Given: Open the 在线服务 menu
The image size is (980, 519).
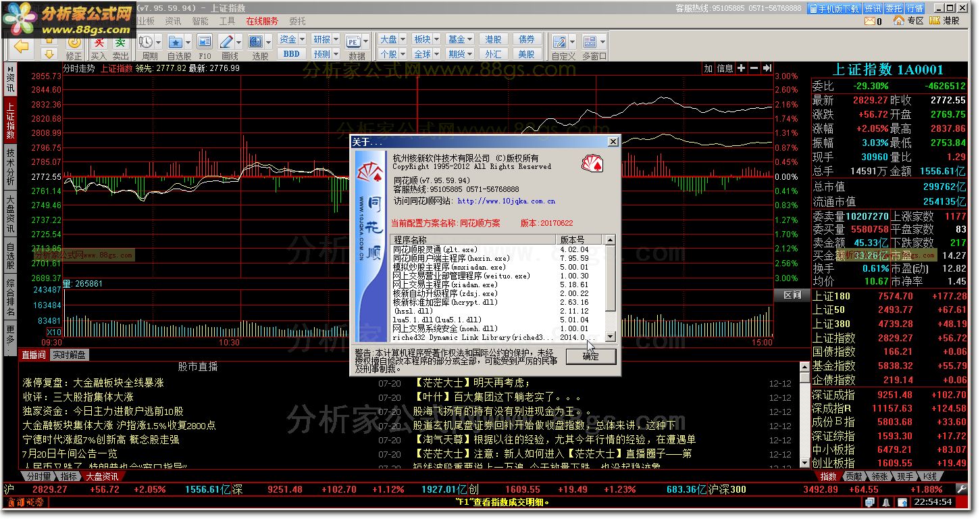Looking at the screenshot, I should point(262,22).
